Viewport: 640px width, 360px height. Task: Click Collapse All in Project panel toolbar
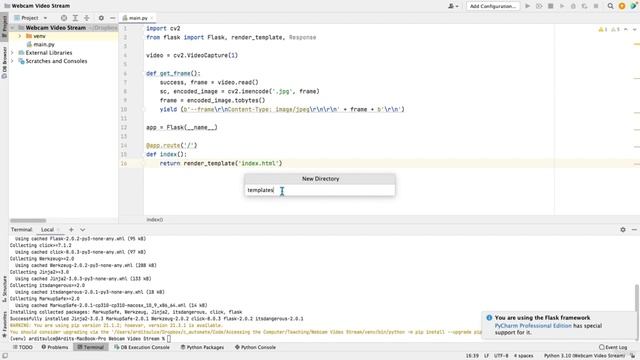[x=87, y=18]
